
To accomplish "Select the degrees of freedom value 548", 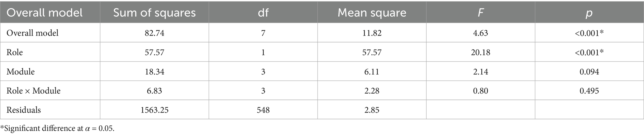I will pyautogui.click(x=263, y=110).
